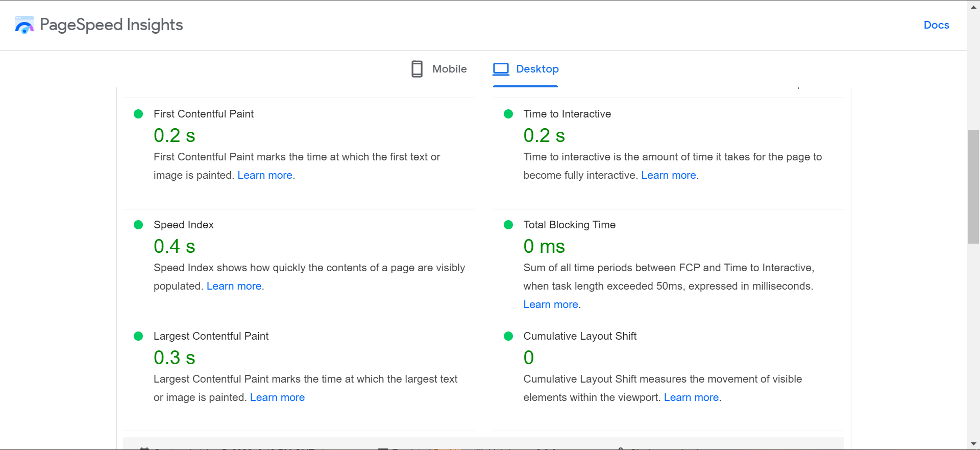Image resolution: width=980 pixels, height=450 pixels.
Task: Click the PageSpeed Insights title text
Action: (x=111, y=25)
